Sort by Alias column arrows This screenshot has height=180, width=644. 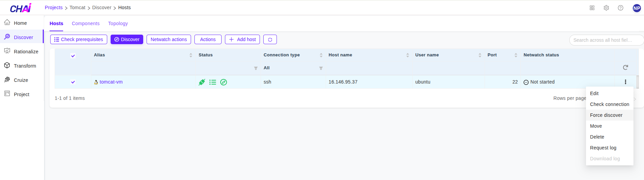click(x=191, y=55)
